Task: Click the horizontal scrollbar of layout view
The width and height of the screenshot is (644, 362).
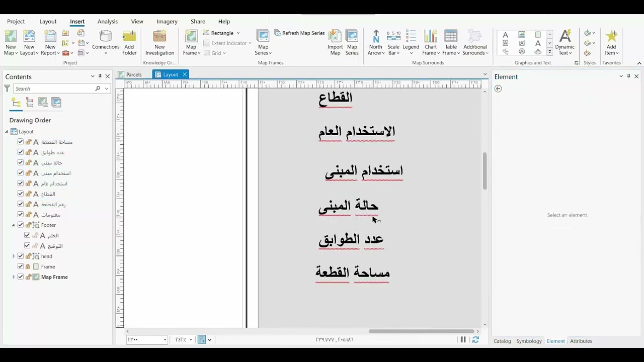Action: [422, 331]
